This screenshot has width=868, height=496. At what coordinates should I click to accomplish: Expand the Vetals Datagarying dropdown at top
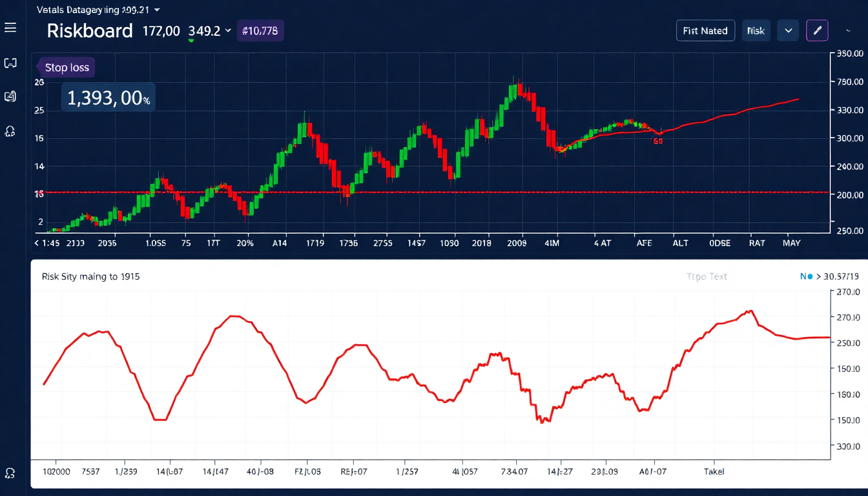coord(158,10)
